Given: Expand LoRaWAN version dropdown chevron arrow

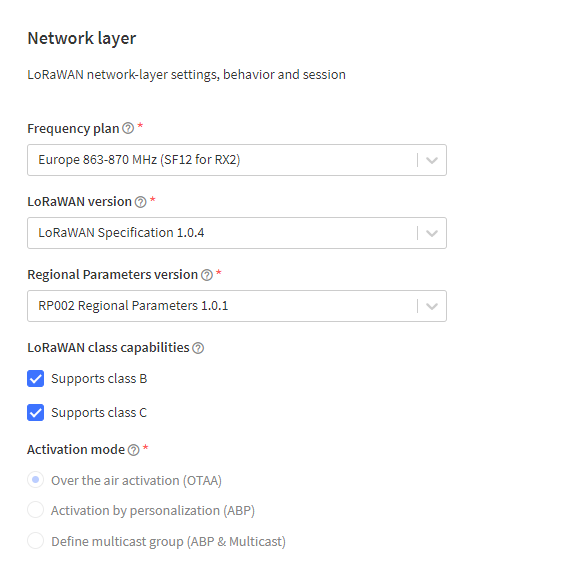Looking at the screenshot, I should (432, 233).
